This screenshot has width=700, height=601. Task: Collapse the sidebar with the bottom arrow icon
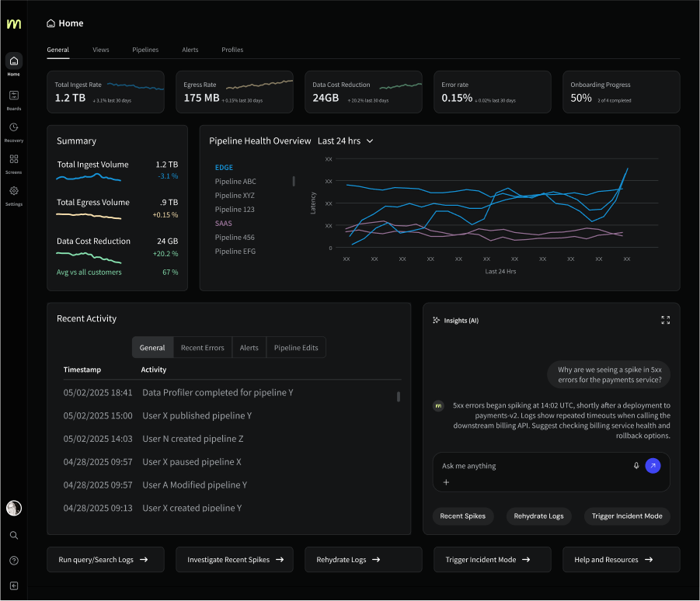[x=13, y=585]
